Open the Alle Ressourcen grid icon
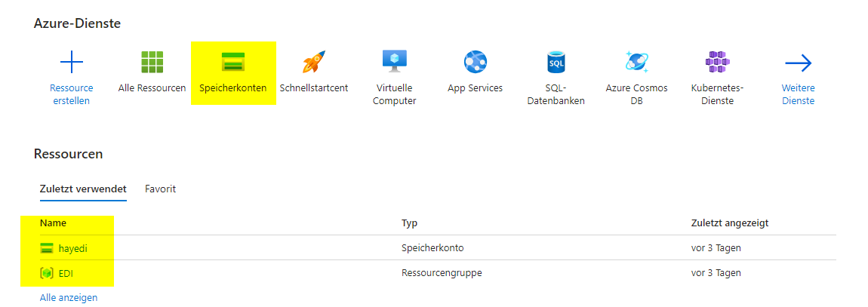 coord(152,62)
